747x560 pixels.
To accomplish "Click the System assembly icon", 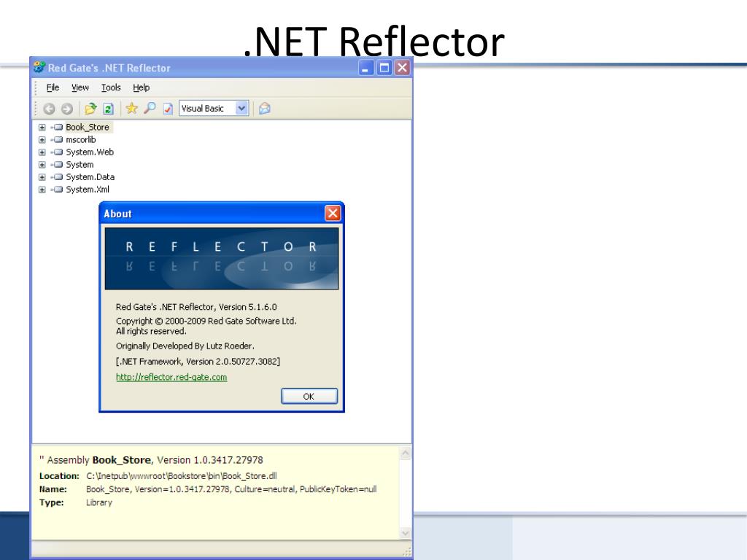I will [x=58, y=164].
